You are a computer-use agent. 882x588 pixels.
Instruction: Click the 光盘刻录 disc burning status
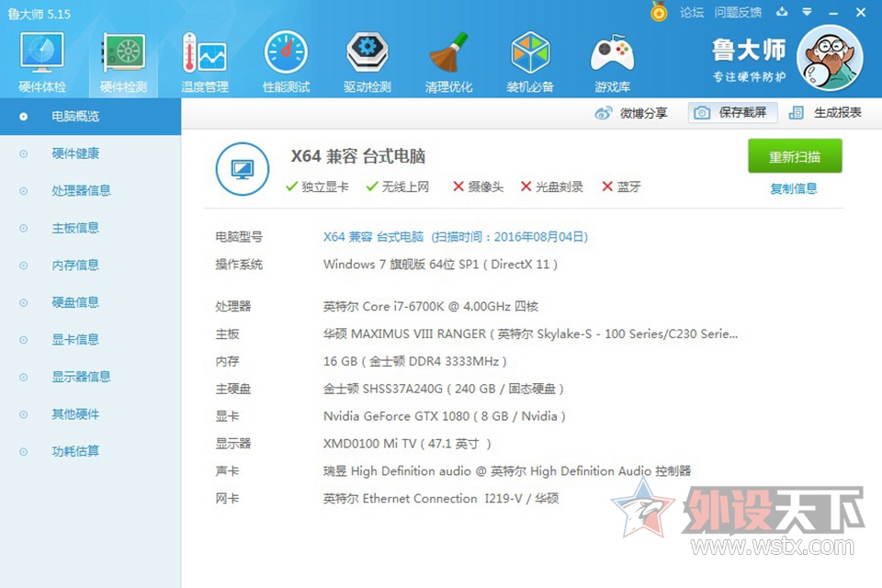552,187
